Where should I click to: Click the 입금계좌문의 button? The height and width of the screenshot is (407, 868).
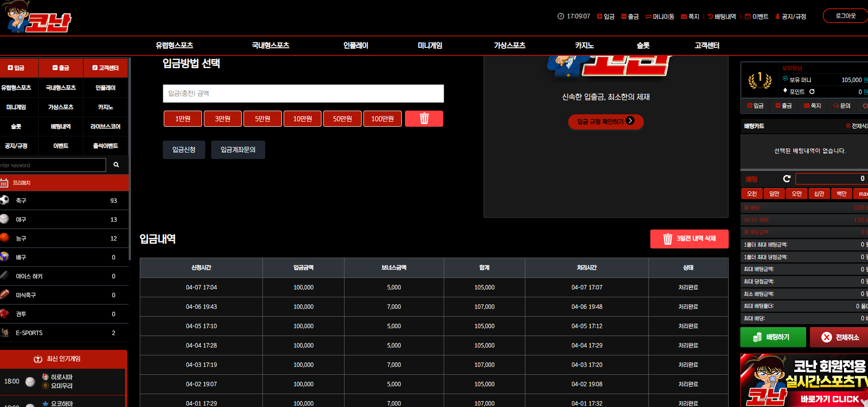tap(238, 150)
